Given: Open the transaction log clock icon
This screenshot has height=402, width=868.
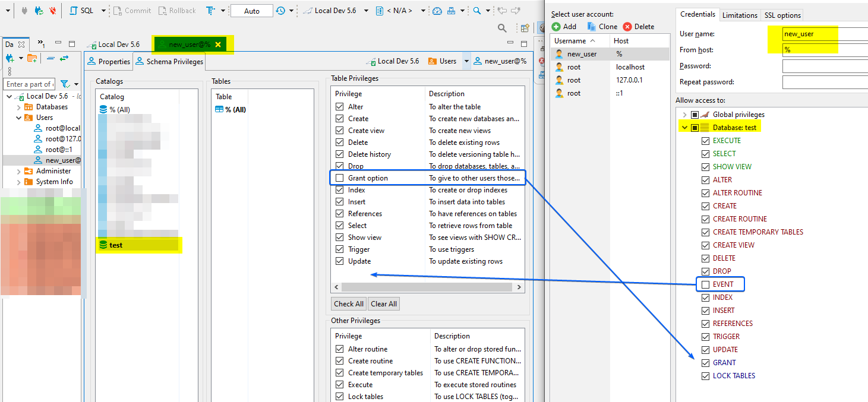Looking at the screenshot, I should pos(280,11).
